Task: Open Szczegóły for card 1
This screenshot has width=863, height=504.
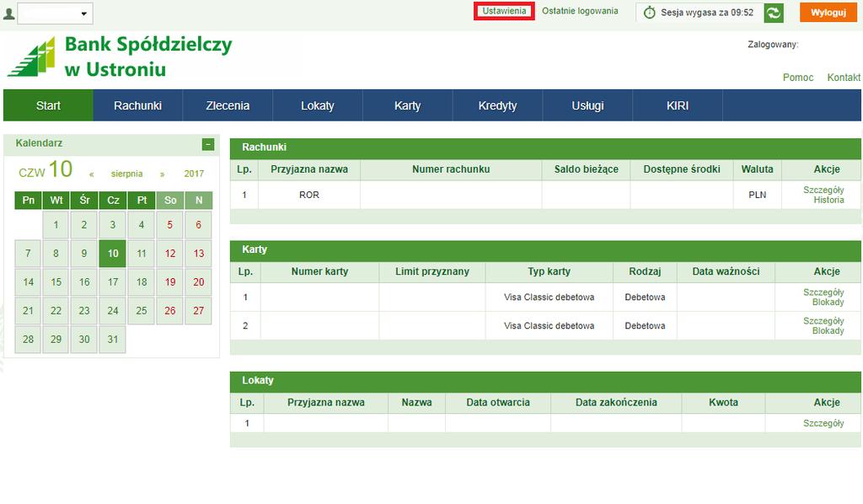Action: point(823,292)
